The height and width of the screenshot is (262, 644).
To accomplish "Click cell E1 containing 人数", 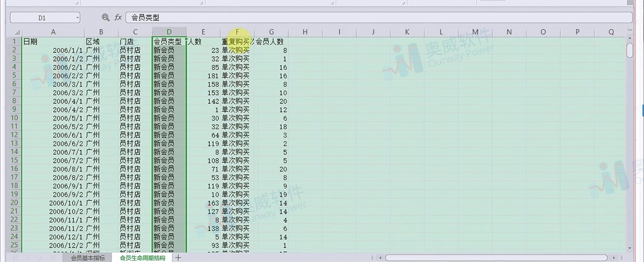I will tap(203, 41).
